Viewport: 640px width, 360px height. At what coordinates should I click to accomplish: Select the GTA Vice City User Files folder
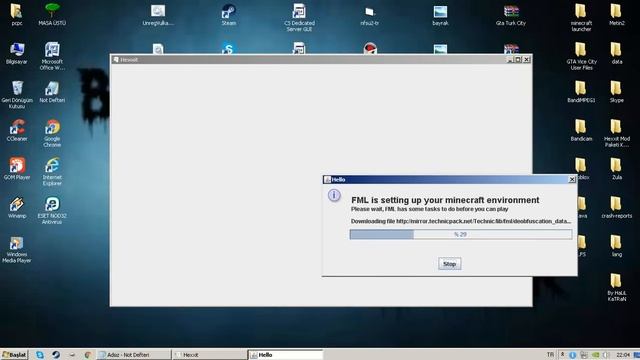[581, 56]
